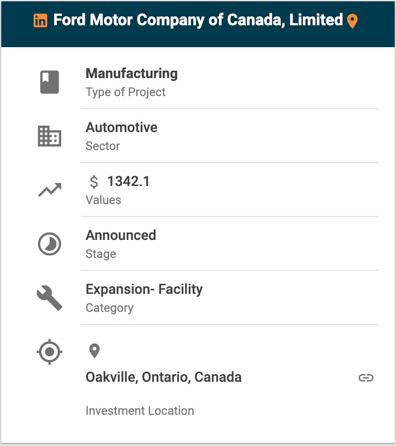Click the Announced stage value
This screenshot has width=396, height=446.
[x=121, y=235]
